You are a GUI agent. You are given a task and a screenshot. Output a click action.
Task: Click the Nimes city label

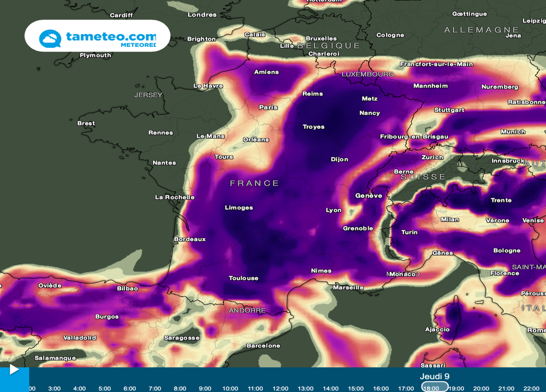click(x=321, y=271)
